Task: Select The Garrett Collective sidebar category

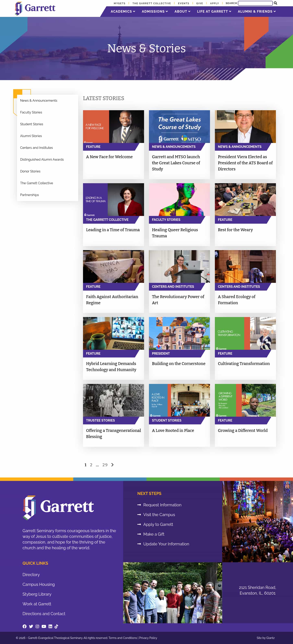Action: tap(37, 183)
